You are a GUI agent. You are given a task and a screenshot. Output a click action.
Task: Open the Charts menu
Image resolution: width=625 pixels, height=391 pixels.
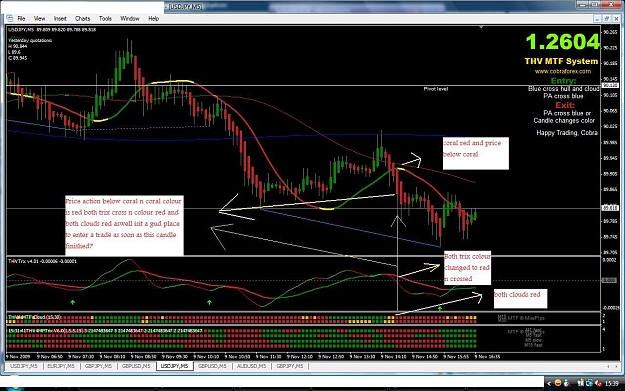(83, 18)
